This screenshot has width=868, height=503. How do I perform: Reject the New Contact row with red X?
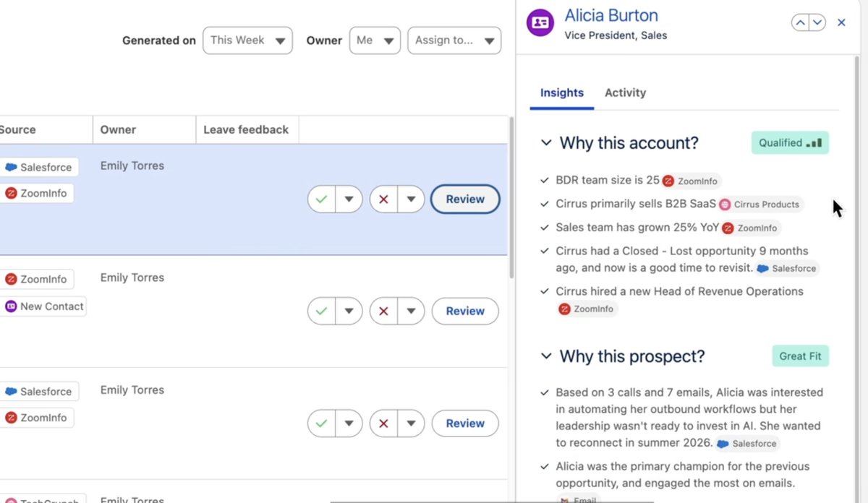pos(384,311)
